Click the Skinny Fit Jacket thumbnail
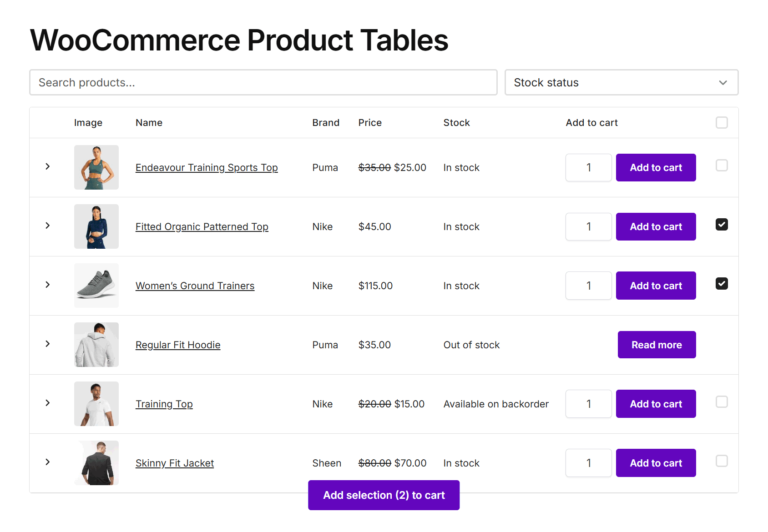The width and height of the screenshot is (768, 532). click(x=96, y=463)
